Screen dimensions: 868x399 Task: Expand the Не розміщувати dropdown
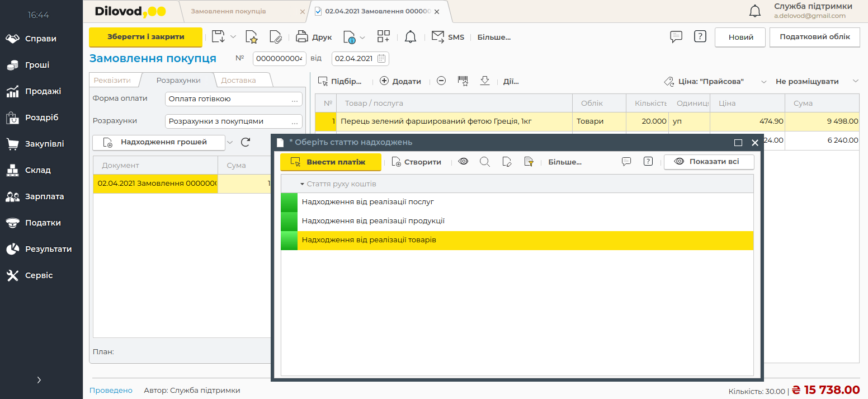855,81
